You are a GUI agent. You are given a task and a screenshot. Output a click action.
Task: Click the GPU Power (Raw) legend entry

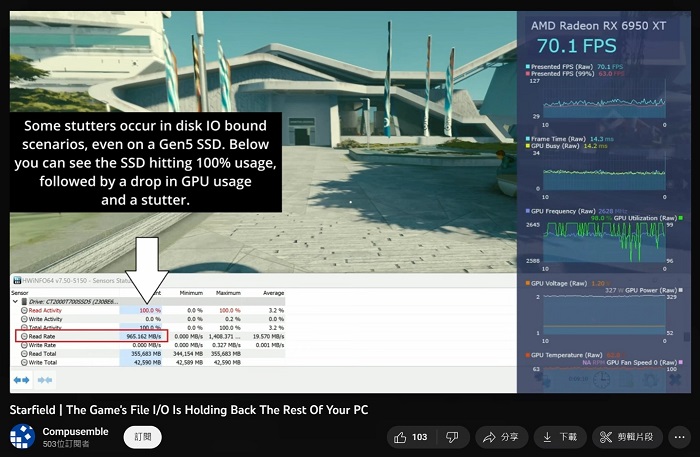[x=644, y=291]
